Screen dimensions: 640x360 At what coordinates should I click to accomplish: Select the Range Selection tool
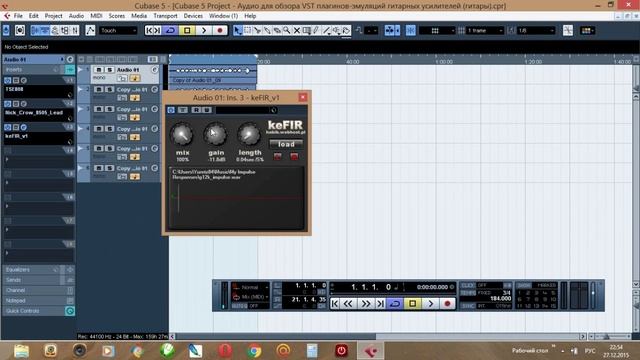(x=248, y=31)
